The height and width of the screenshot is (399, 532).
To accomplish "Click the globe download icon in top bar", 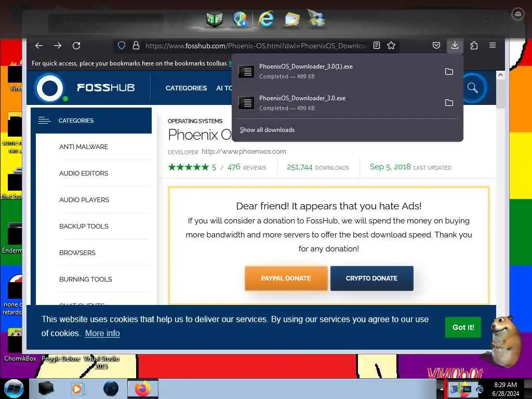I will click(240, 19).
